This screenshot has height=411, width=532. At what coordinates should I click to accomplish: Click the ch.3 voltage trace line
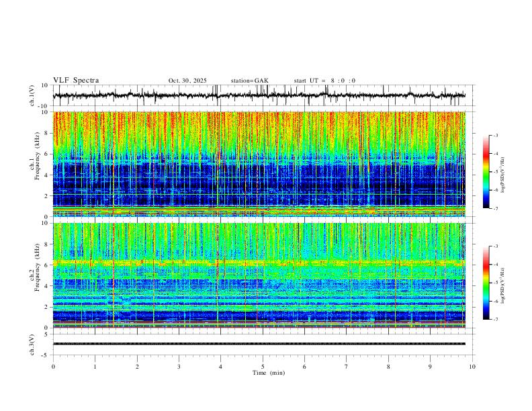click(259, 344)
